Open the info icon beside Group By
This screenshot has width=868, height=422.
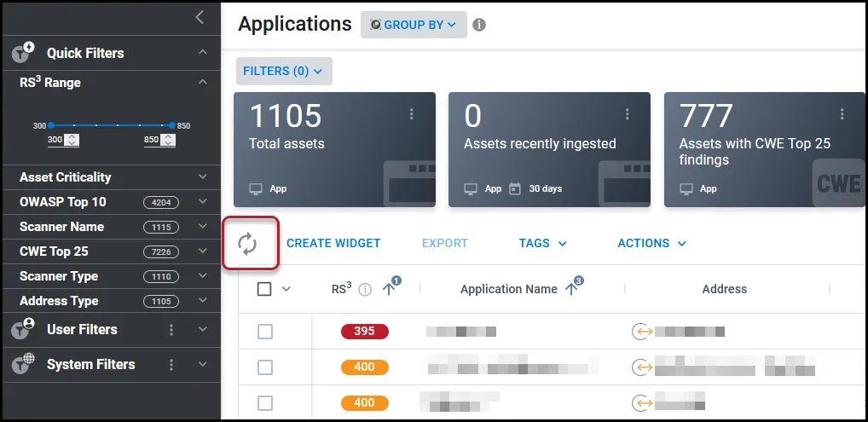point(479,25)
